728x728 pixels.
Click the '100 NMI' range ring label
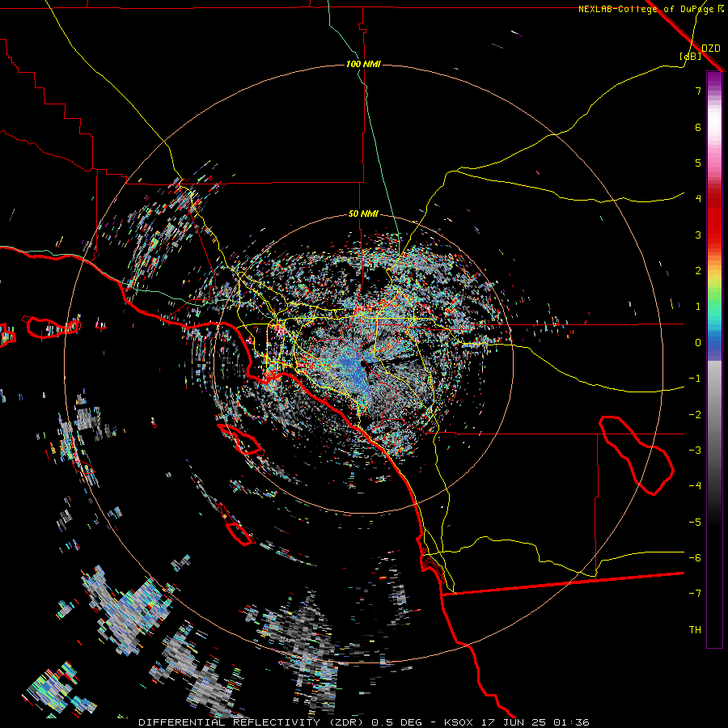363,64
